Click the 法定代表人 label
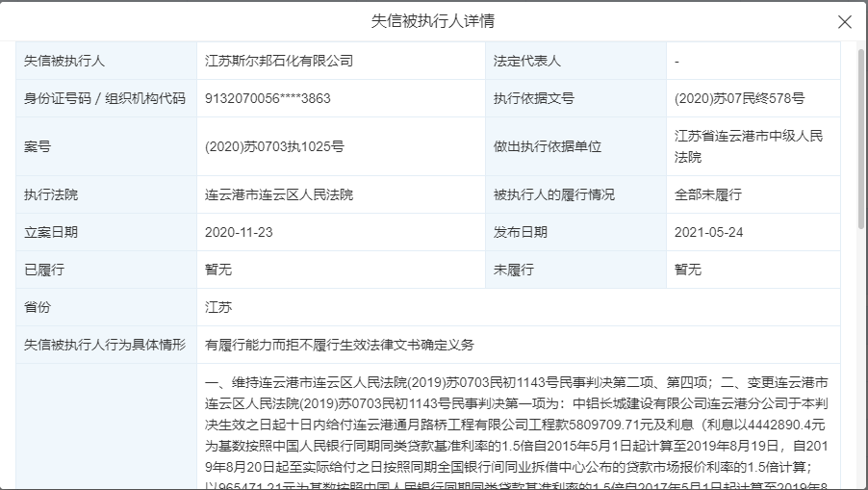 (527, 61)
